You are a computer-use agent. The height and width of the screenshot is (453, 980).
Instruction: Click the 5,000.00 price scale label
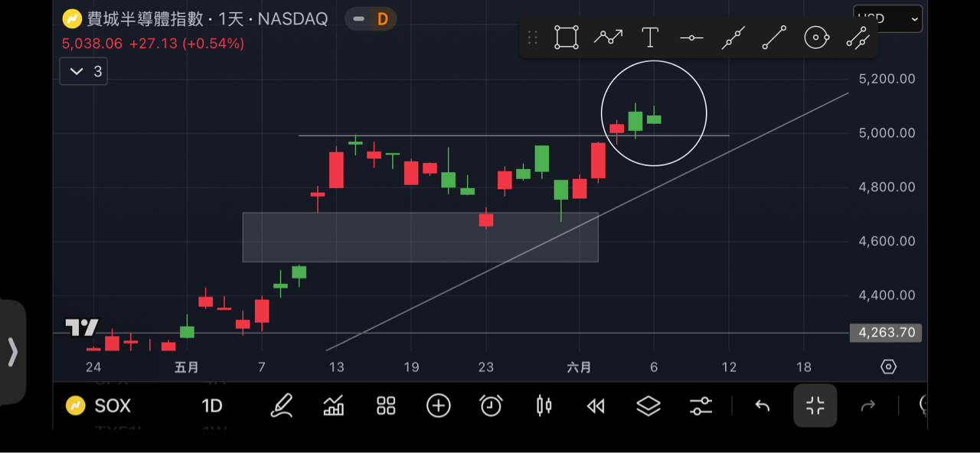pyautogui.click(x=887, y=133)
